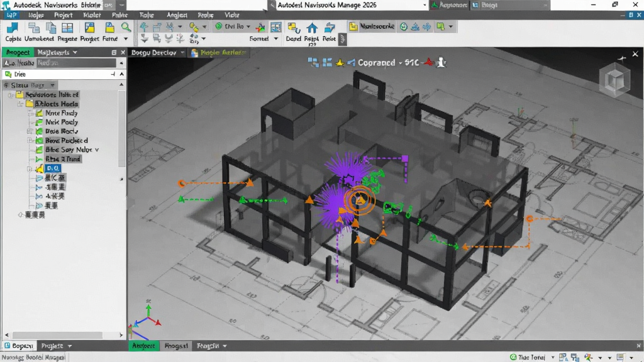This screenshot has height=362, width=644.
Task: Switch to the Fnogssl bottom tab
Action: (176, 346)
